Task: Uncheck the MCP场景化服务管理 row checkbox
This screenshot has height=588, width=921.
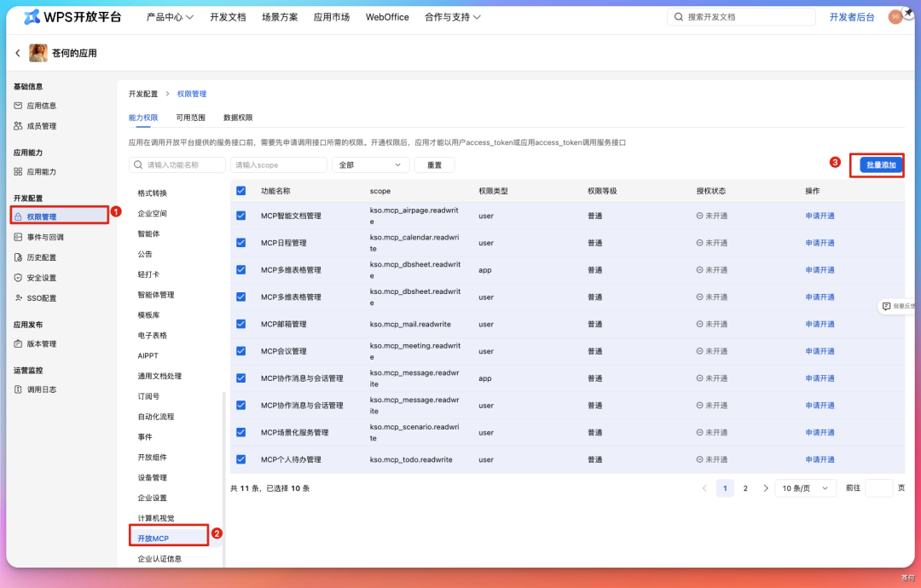Action: (240, 433)
